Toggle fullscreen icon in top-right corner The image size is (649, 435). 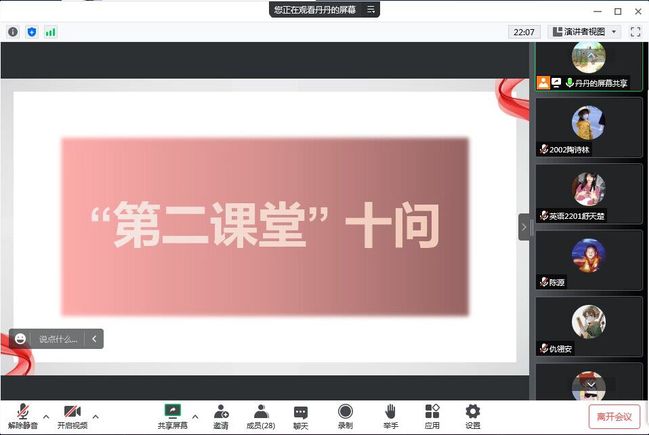pyautogui.click(x=634, y=32)
